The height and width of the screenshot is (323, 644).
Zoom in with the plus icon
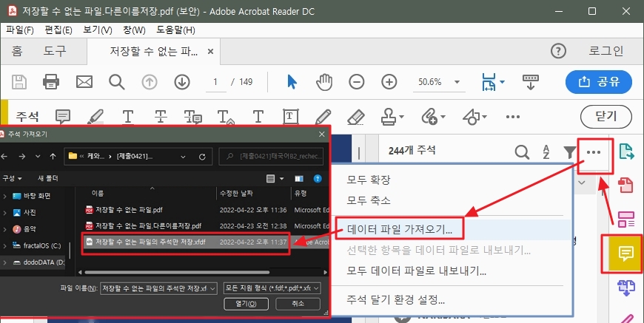[389, 82]
